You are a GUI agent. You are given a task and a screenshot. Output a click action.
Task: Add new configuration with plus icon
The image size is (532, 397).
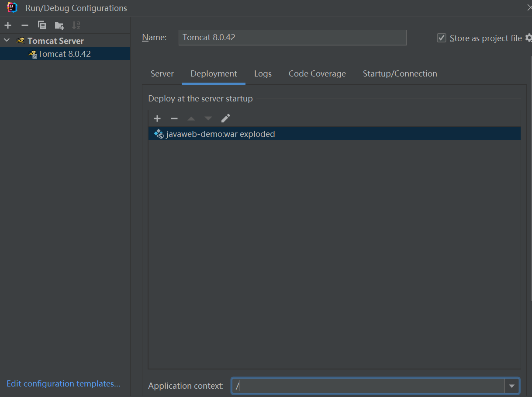(x=8, y=25)
